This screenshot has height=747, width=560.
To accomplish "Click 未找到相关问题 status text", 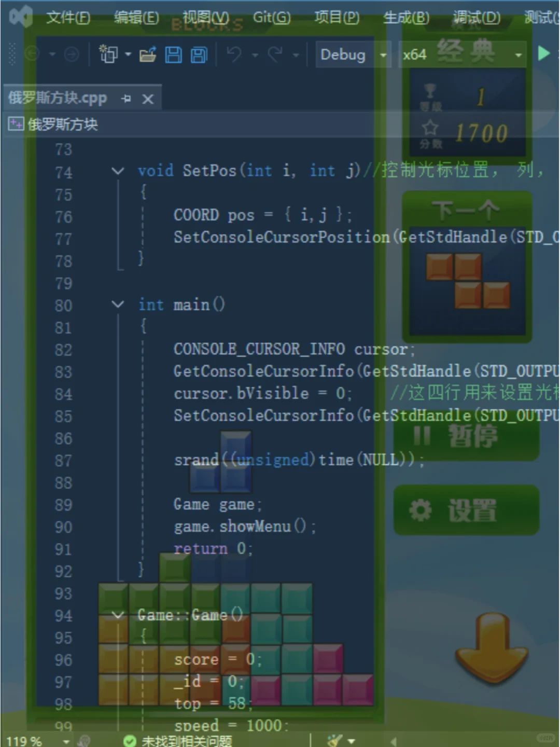I will coord(187,741).
